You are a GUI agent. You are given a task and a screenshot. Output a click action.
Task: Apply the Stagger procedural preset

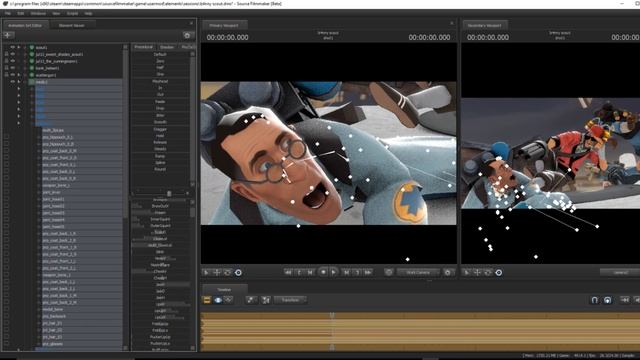coord(160,129)
